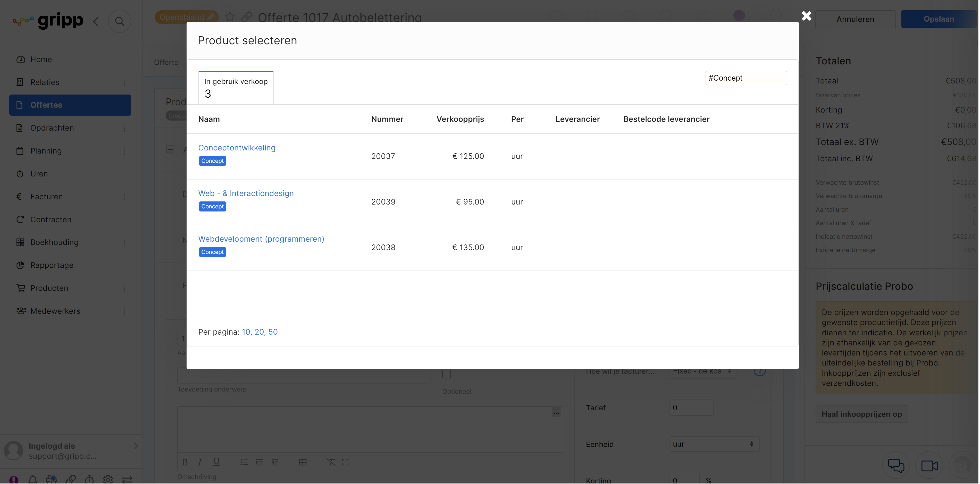980x484 pixels.
Task: Open the Eenheid uur dropdown
Action: [x=714, y=444]
